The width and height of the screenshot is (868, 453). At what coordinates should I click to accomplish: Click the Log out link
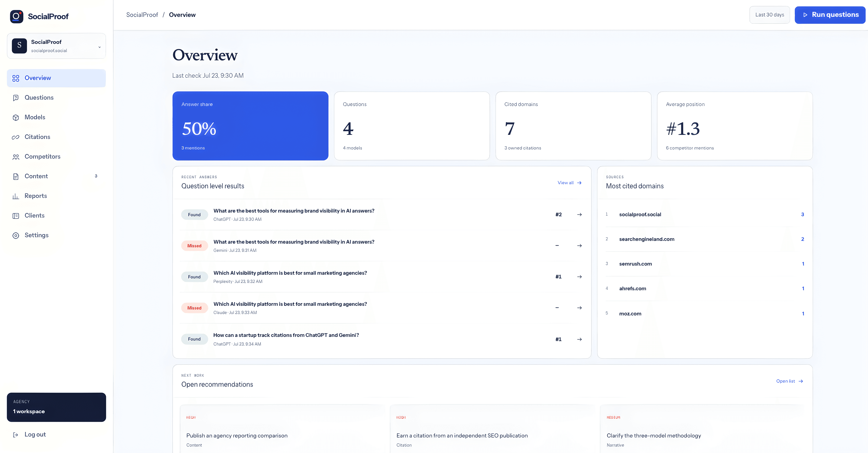point(35,435)
